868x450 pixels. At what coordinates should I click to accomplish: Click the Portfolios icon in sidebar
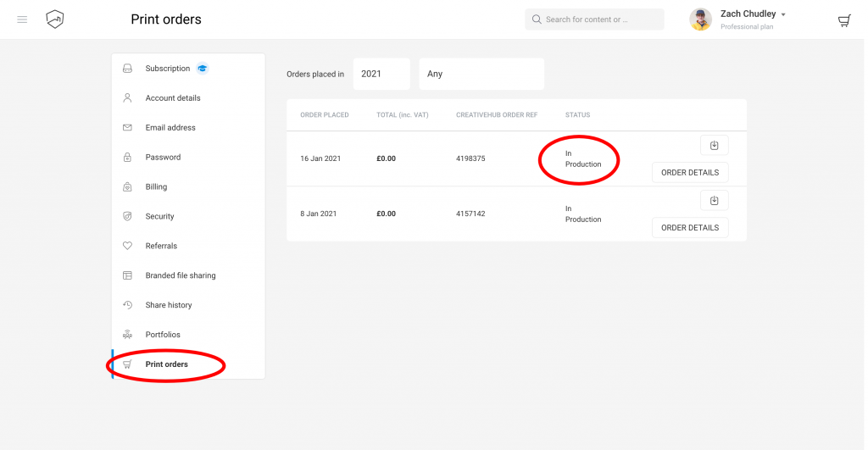(127, 334)
